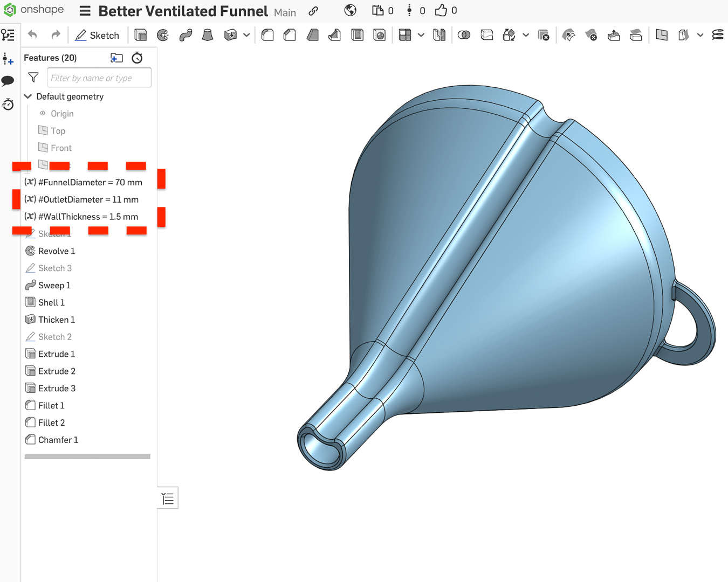Select the Thicken tool in toolbar
The height and width of the screenshot is (582, 728).
[230, 35]
